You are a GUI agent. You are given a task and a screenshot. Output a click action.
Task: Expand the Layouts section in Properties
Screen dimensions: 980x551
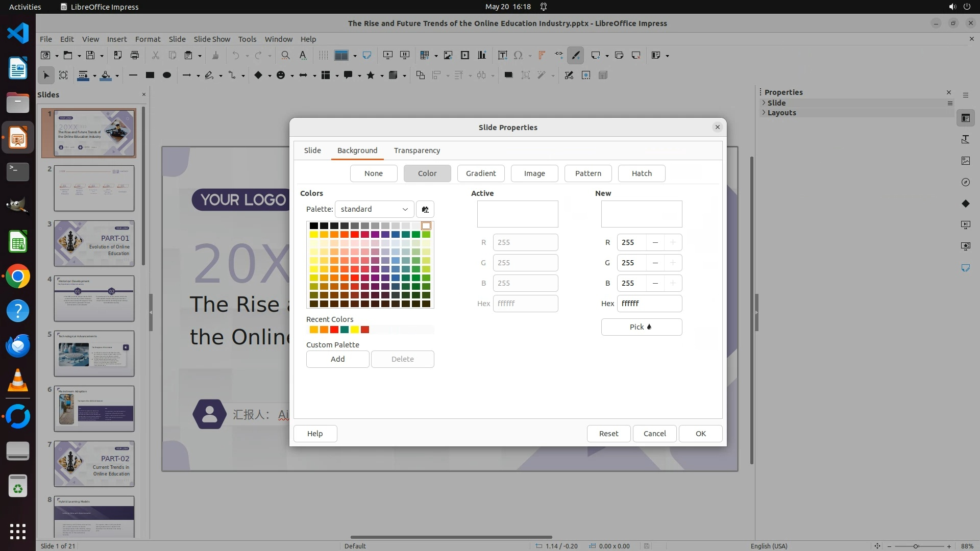781,113
